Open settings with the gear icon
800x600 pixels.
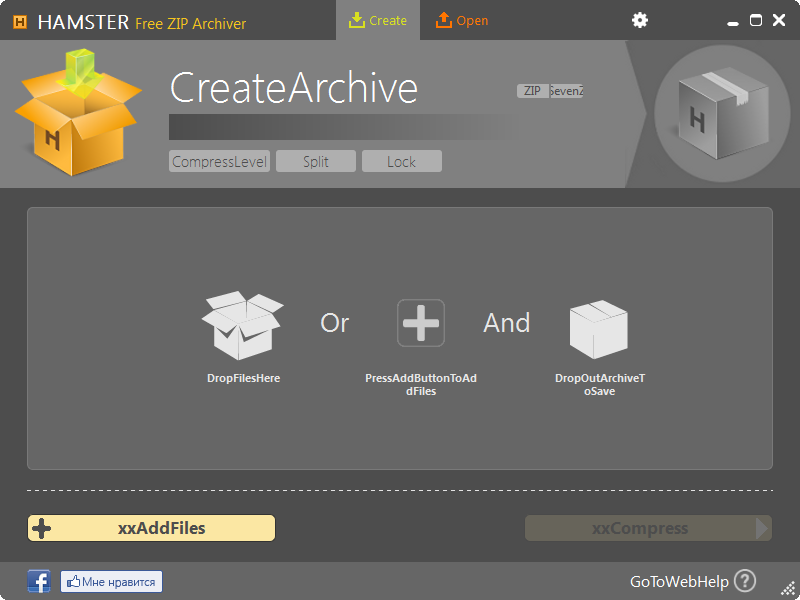639,20
